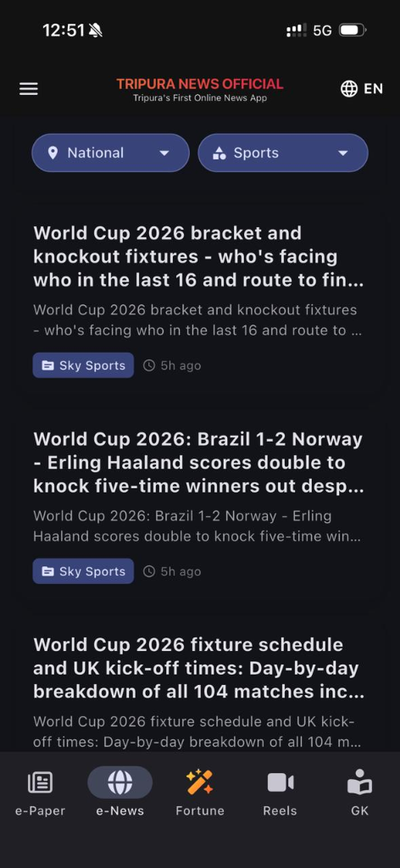Viewport: 400px width, 868px height.
Task: Tap the shapes icon in Sports filter
Action: point(219,153)
